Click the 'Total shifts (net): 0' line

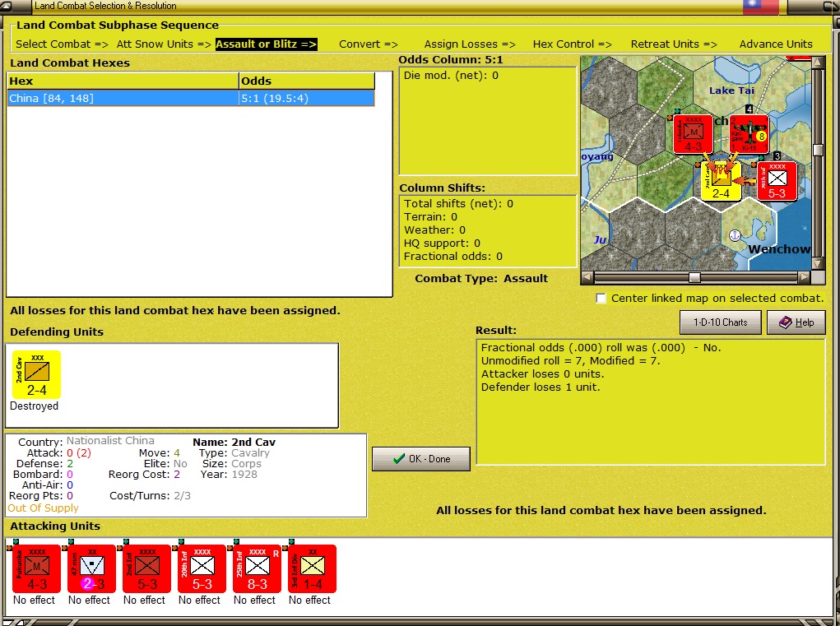click(458, 204)
